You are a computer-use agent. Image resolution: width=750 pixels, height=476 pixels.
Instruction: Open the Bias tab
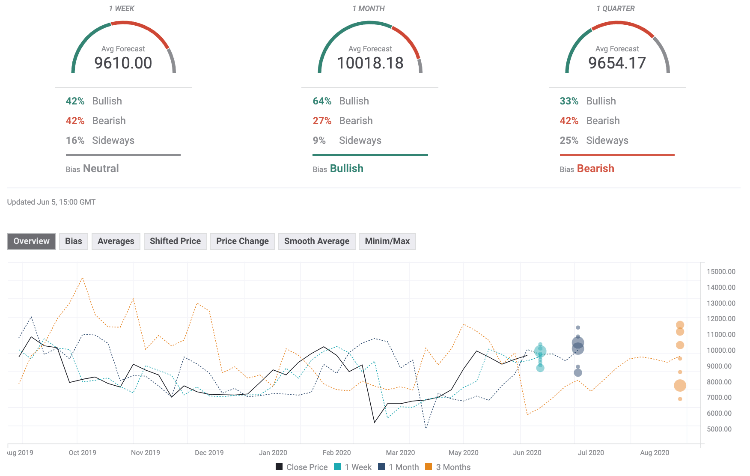click(x=74, y=241)
